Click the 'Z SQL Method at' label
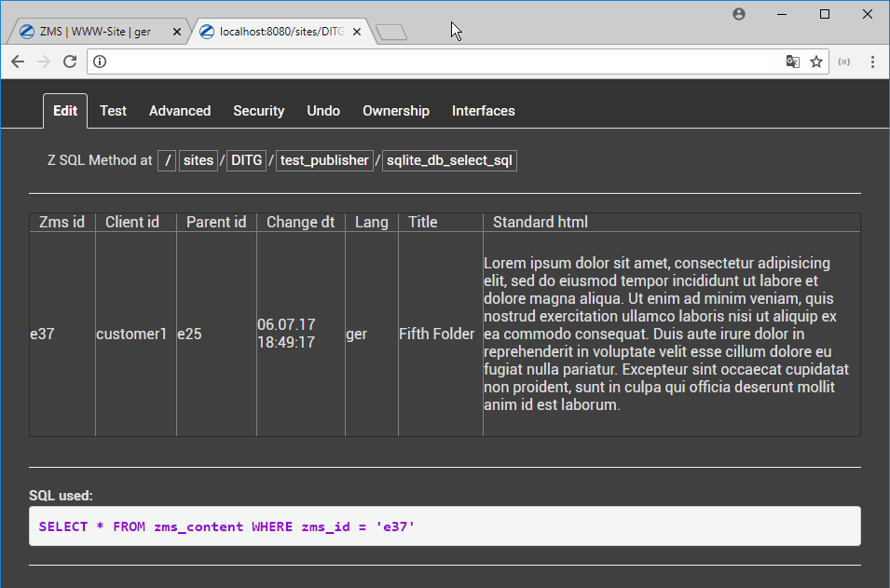Screen dimensions: 890x588 (100, 160)
